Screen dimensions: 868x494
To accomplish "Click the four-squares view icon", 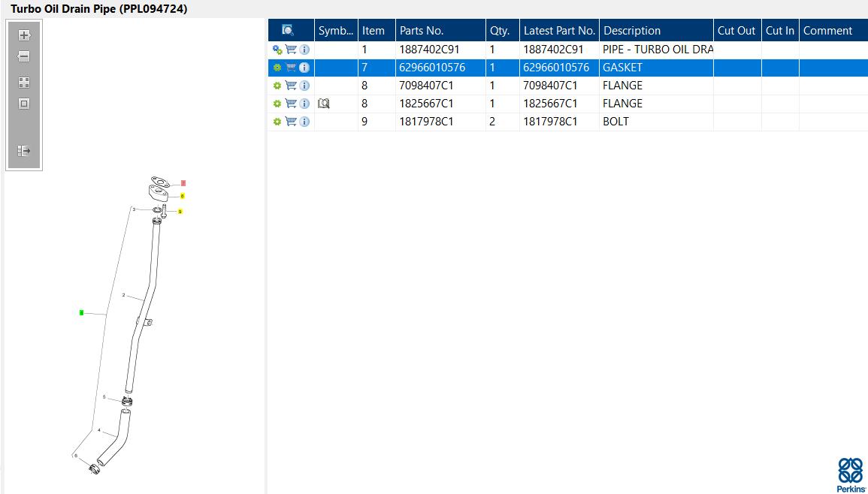I will pyautogui.click(x=24, y=83).
